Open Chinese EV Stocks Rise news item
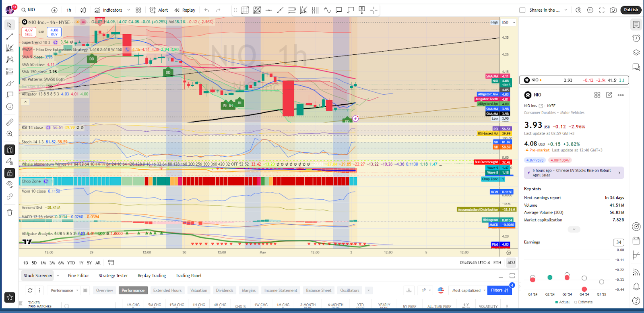 coord(574,173)
